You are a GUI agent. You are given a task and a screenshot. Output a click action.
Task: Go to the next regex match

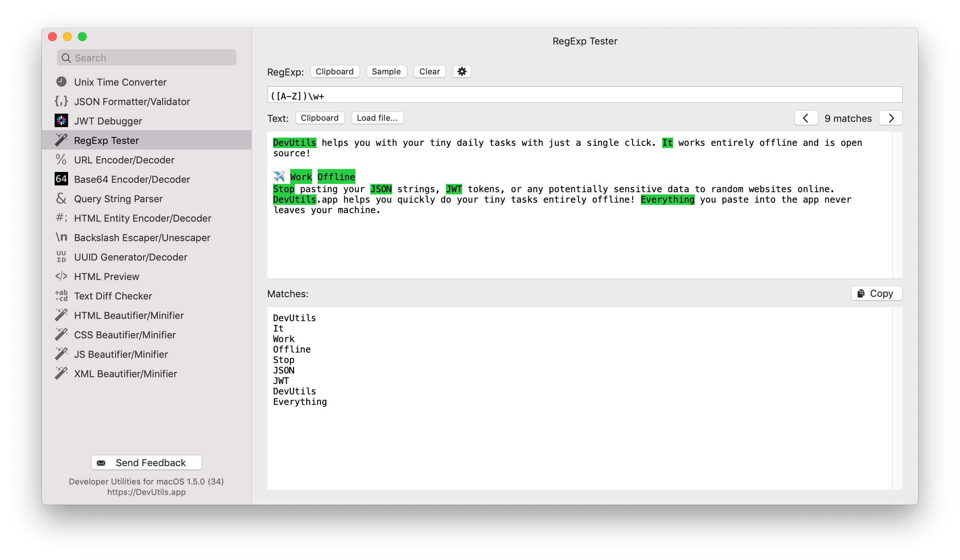coord(890,118)
